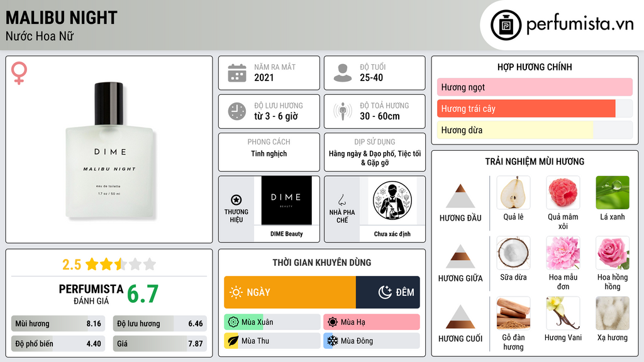644x362 pixels.
Task: Click the Hợp hương chính heading
Action: (535, 67)
